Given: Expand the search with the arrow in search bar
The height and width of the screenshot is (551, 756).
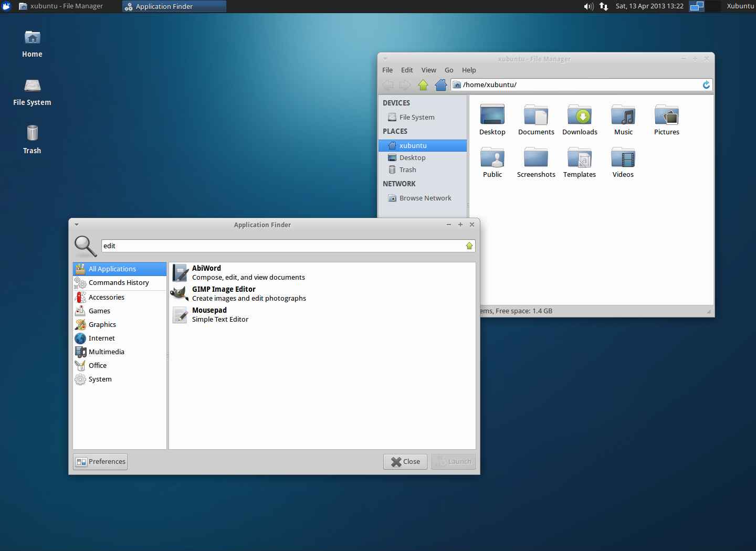Looking at the screenshot, I should tap(469, 246).
